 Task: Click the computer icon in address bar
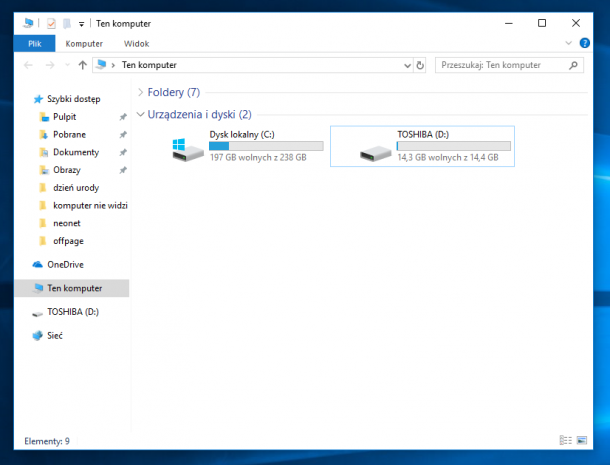click(101, 65)
